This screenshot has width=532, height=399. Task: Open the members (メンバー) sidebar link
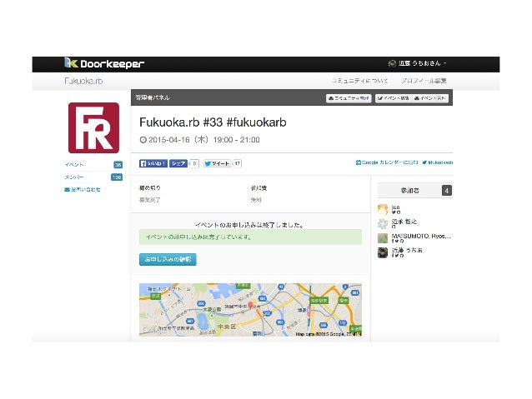pos(74,177)
